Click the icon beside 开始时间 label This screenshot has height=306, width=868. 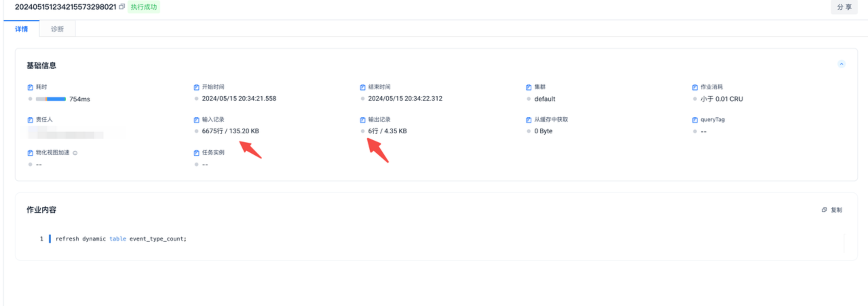[x=196, y=88]
